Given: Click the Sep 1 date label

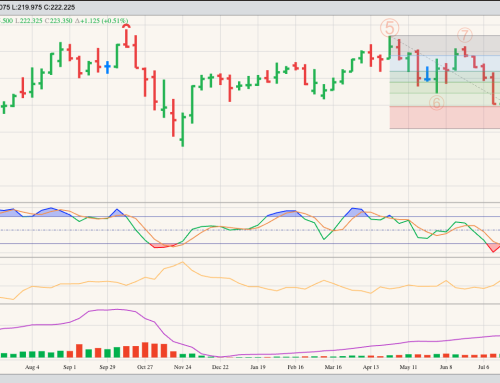Looking at the screenshot, I should pos(70,367).
